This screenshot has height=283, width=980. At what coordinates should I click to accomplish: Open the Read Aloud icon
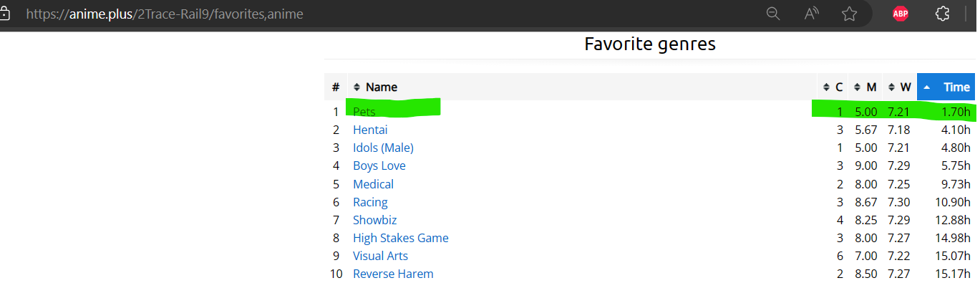[812, 14]
